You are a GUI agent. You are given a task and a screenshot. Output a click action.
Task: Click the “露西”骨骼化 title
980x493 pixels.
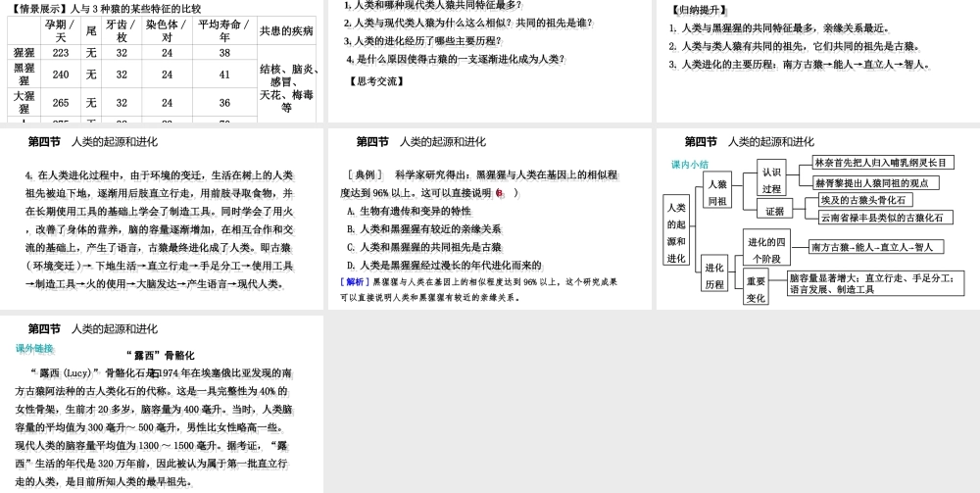pyautogui.click(x=160, y=356)
